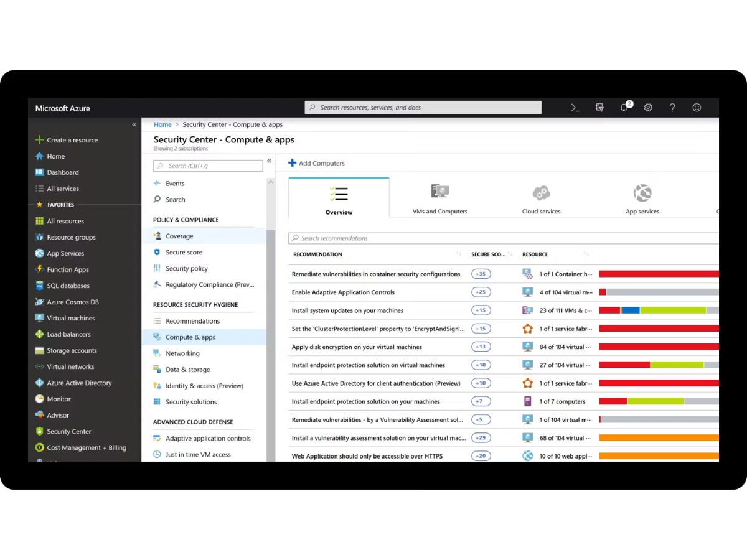
Task: Click the Secure score shield icon
Action: tap(157, 252)
